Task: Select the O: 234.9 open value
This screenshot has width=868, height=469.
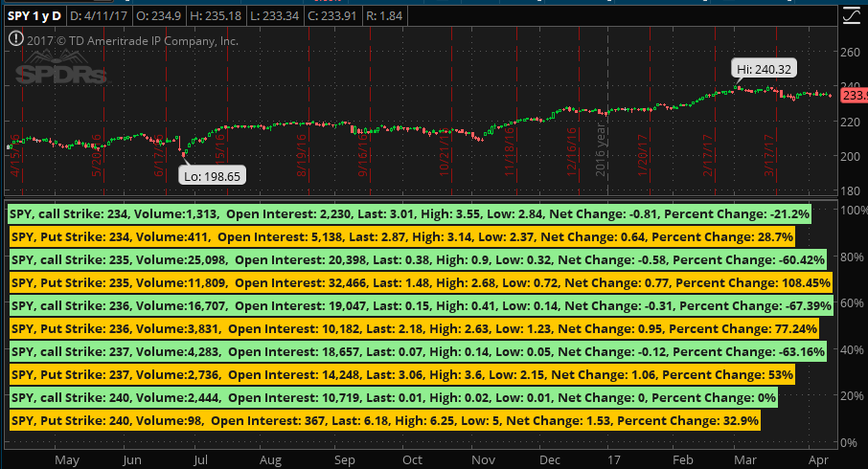Action: 159,16
